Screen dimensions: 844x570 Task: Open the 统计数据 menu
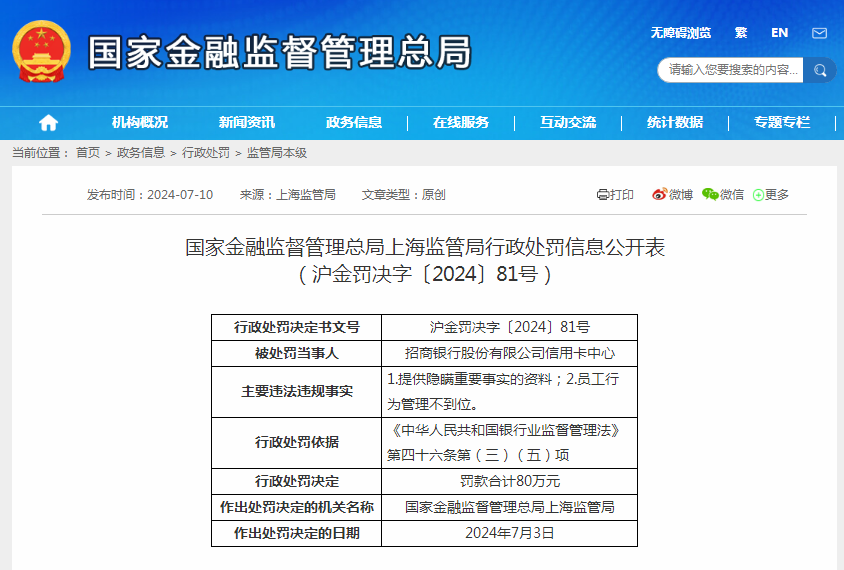pos(675,123)
